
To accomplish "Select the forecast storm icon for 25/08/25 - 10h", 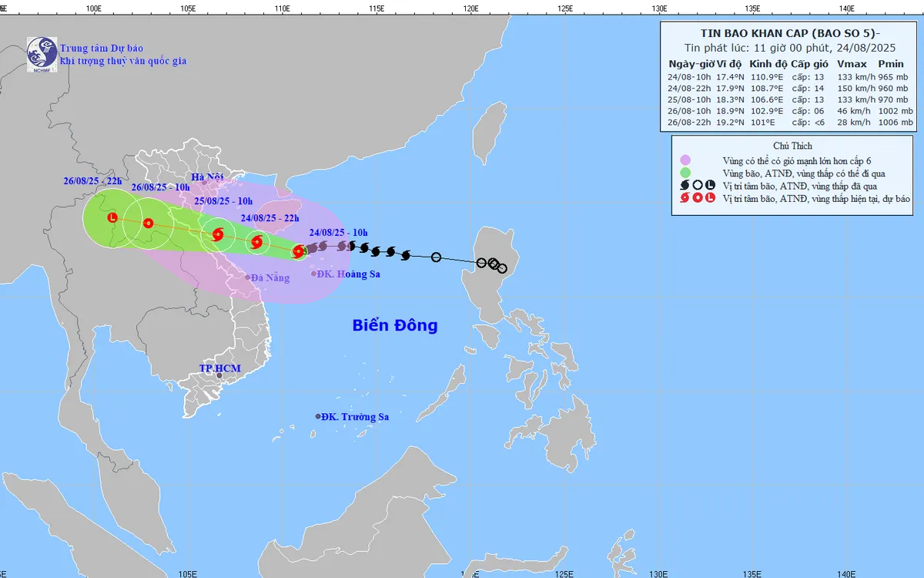I will (217, 234).
